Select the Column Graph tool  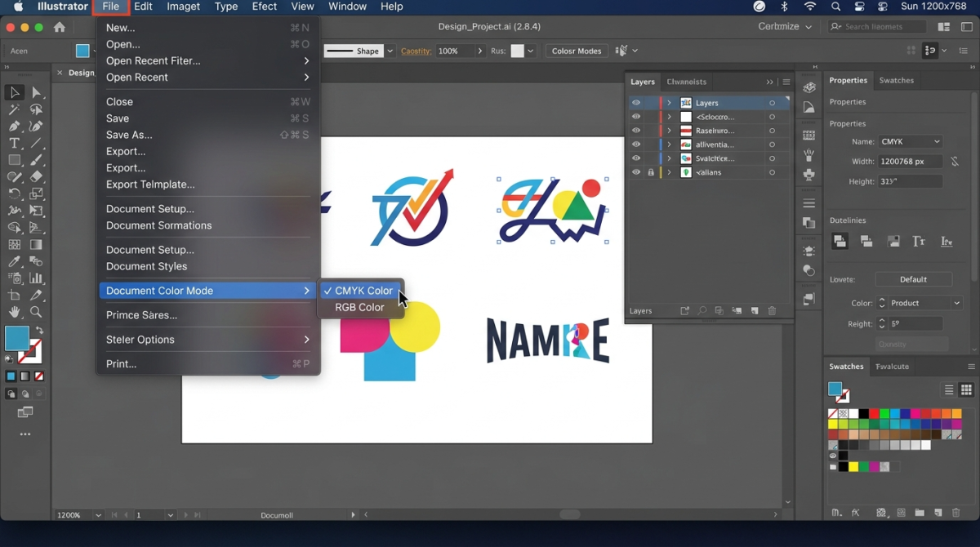(36, 278)
